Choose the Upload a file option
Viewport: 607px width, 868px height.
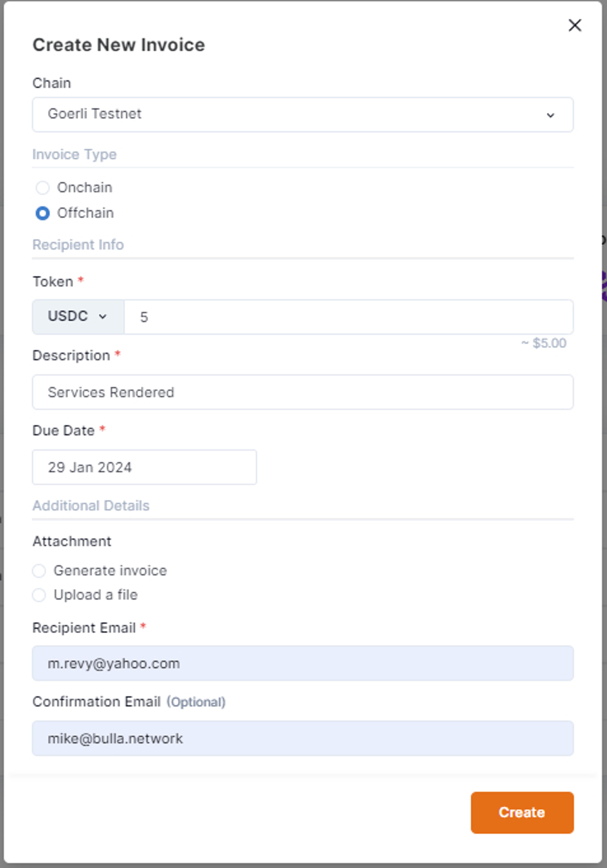click(x=39, y=595)
